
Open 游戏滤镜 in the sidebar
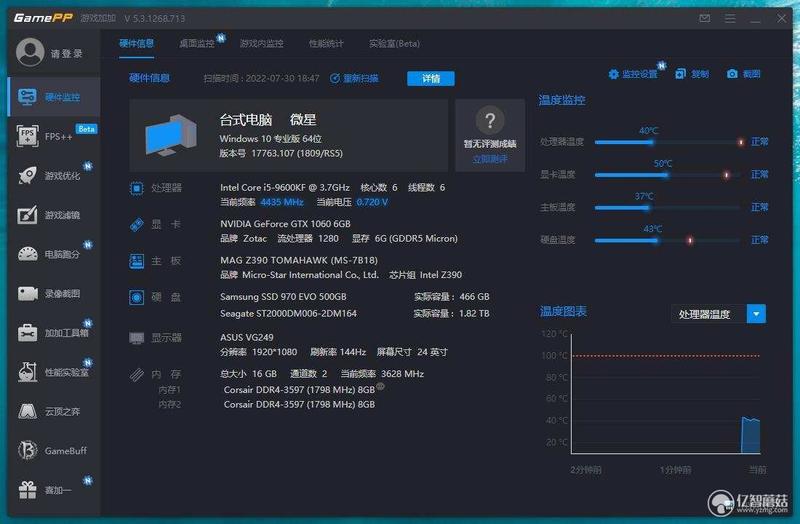tap(54, 215)
